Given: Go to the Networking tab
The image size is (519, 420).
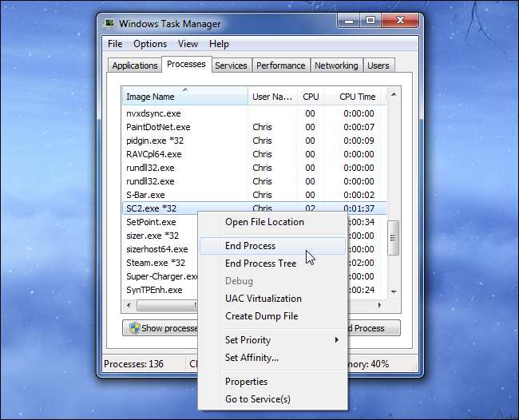Looking at the screenshot, I should 336,65.
